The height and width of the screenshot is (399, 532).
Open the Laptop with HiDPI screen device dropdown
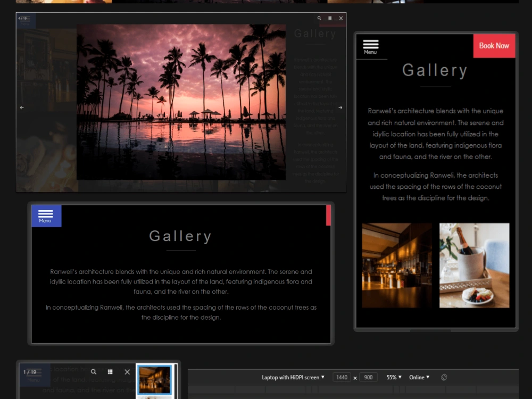(x=293, y=377)
